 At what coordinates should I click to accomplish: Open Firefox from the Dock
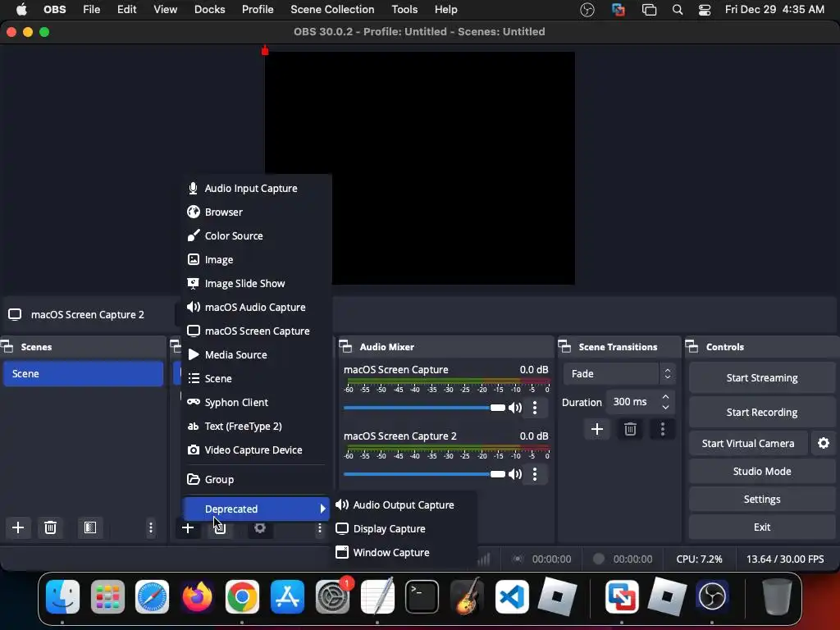pos(197,596)
